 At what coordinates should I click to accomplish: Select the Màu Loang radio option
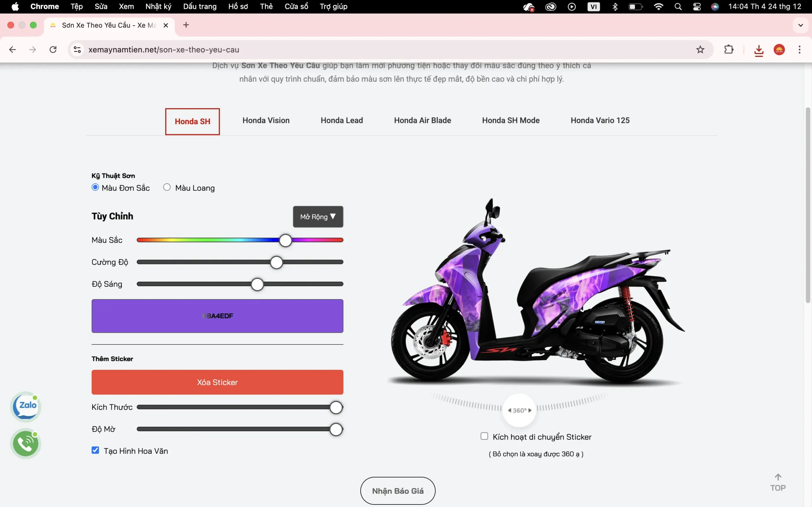167,187
